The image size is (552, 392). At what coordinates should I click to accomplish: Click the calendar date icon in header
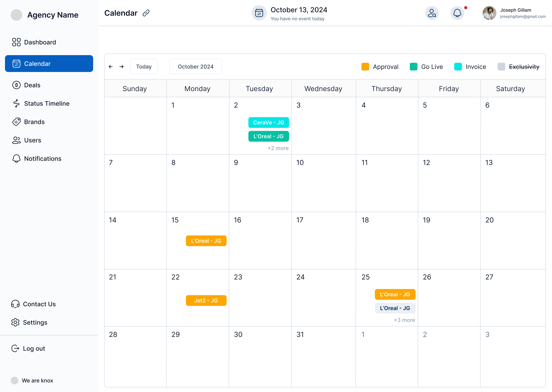pyautogui.click(x=259, y=13)
